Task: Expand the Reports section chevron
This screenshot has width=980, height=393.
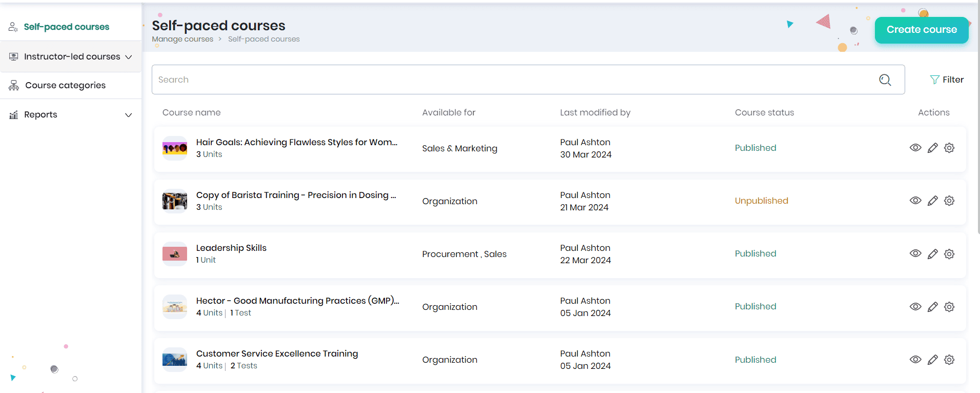Action: pos(128,115)
